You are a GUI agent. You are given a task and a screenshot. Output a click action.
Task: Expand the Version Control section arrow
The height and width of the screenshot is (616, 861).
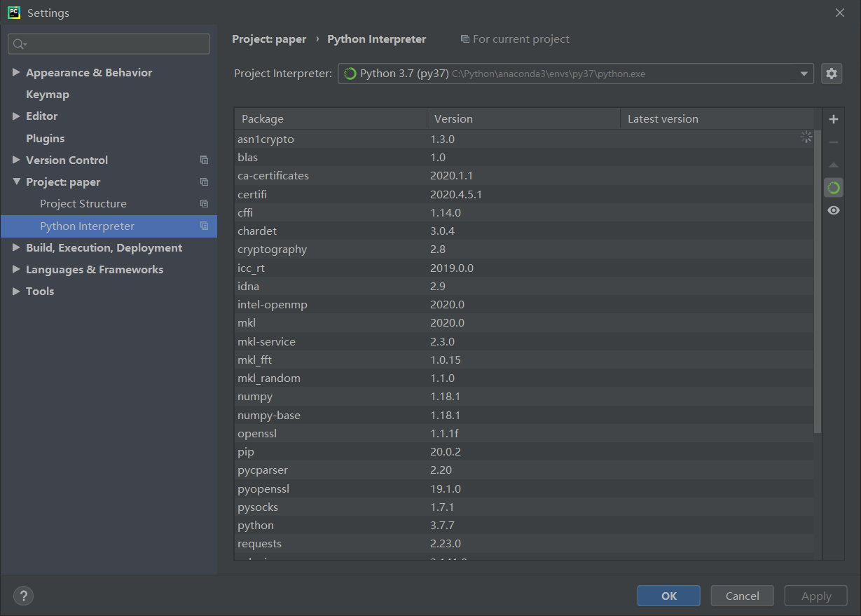click(x=16, y=160)
